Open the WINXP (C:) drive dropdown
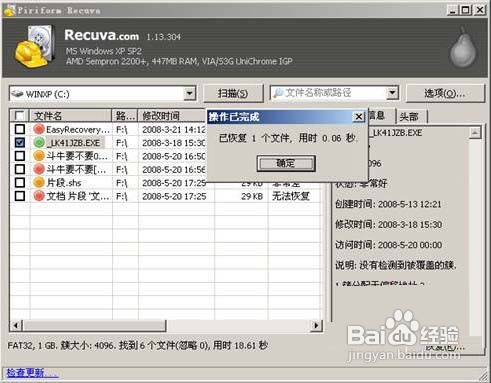The height and width of the screenshot is (383, 491). [x=189, y=93]
